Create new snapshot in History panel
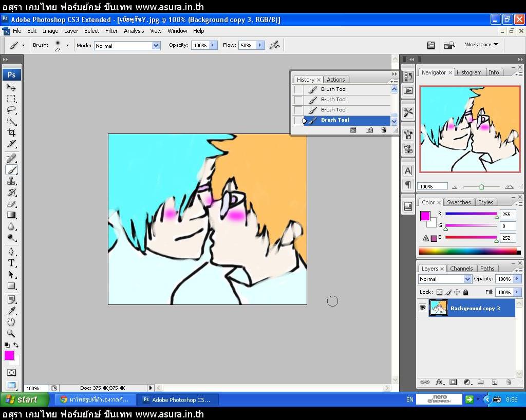Viewport: 526px width, 420px height. [x=369, y=130]
